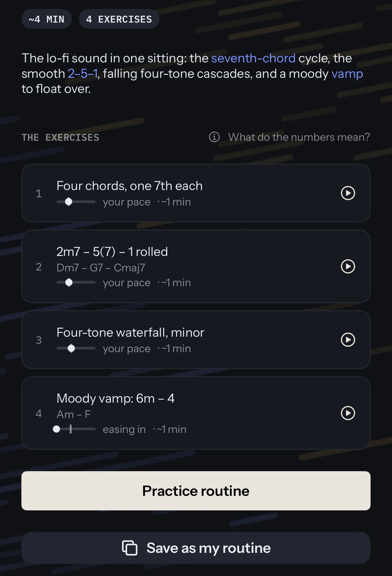Adjust the pace slider for Dm7 – G7 – Cmaj7

(x=76, y=282)
